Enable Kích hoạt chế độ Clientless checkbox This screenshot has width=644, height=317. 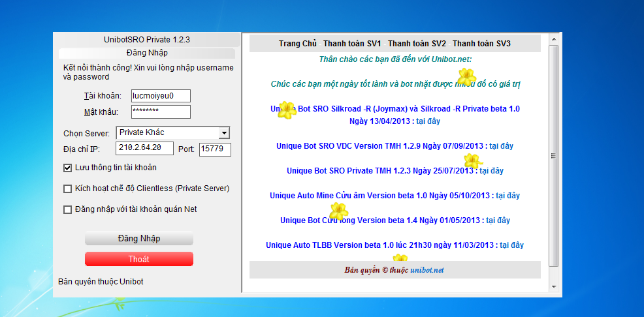[x=67, y=189]
